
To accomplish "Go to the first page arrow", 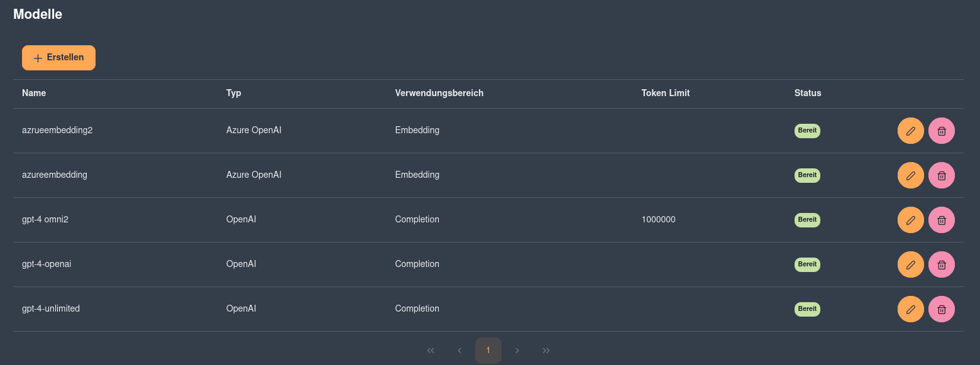I will click(431, 351).
